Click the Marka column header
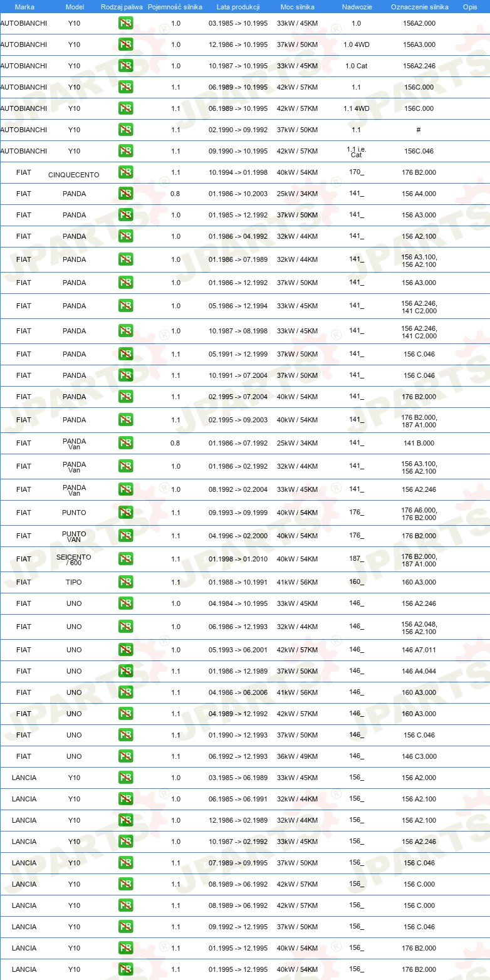 (x=24, y=6)
